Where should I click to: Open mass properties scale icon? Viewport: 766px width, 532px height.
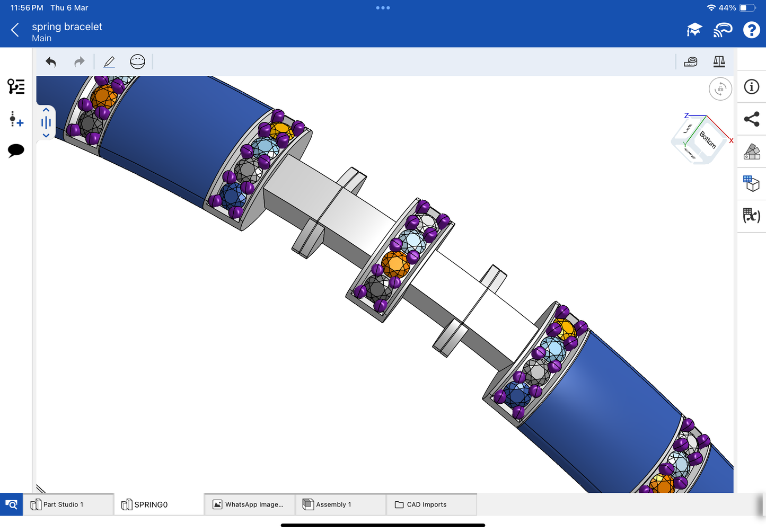(719, 62)
